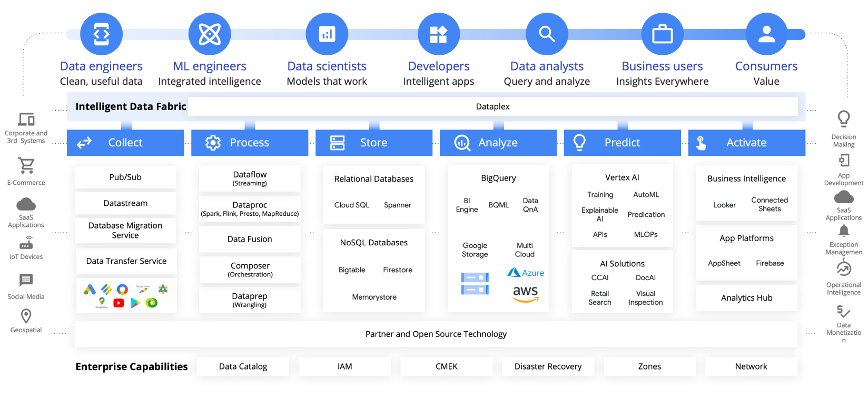Viewport: 868px width, 398px height.
Task: Open Composer (Orchestration)
Action: (250, 270)
